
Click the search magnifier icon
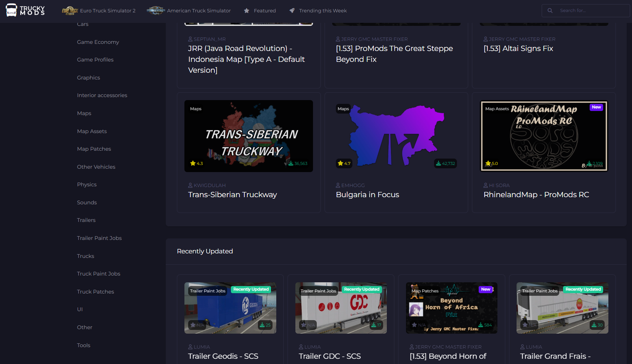(x=550, y=10)
